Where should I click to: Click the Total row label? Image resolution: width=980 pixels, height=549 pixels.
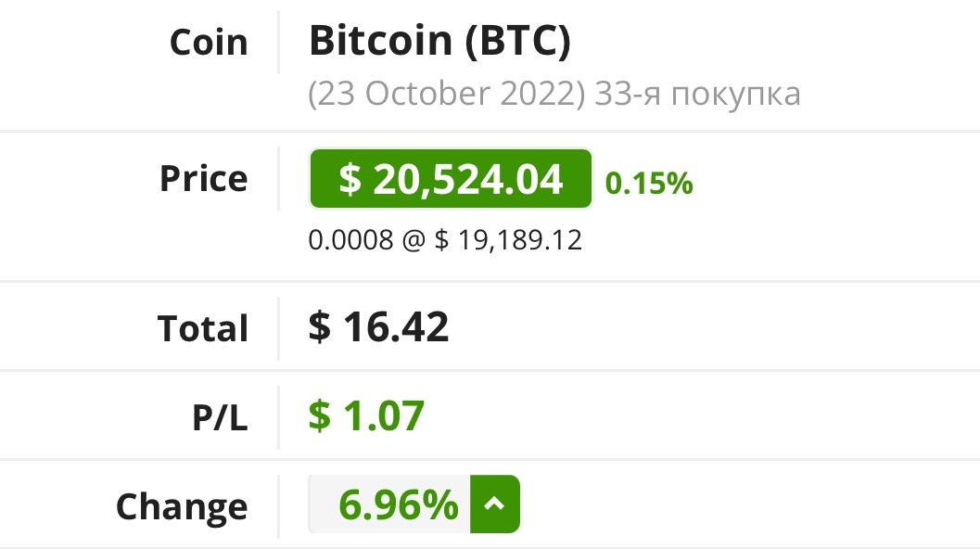tap(203, 328)
